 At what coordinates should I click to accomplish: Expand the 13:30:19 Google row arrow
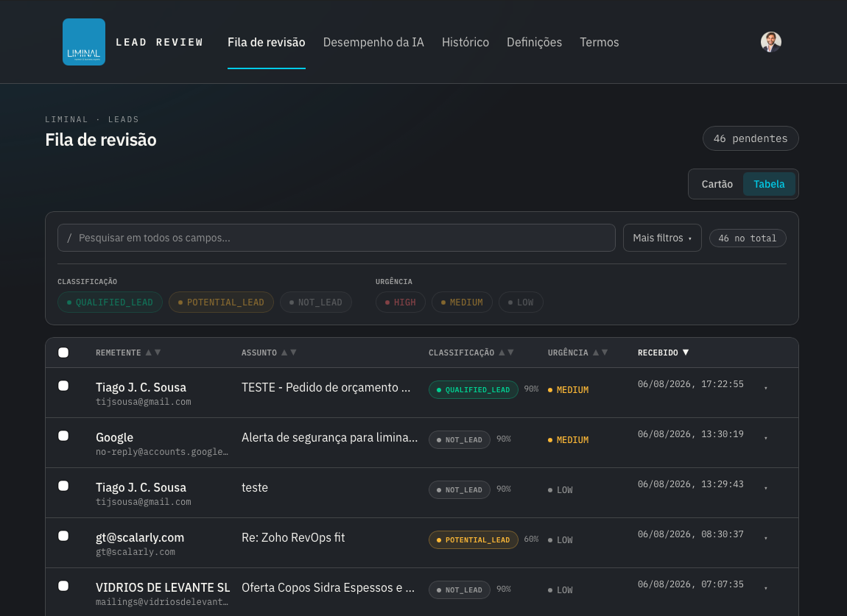766,439
